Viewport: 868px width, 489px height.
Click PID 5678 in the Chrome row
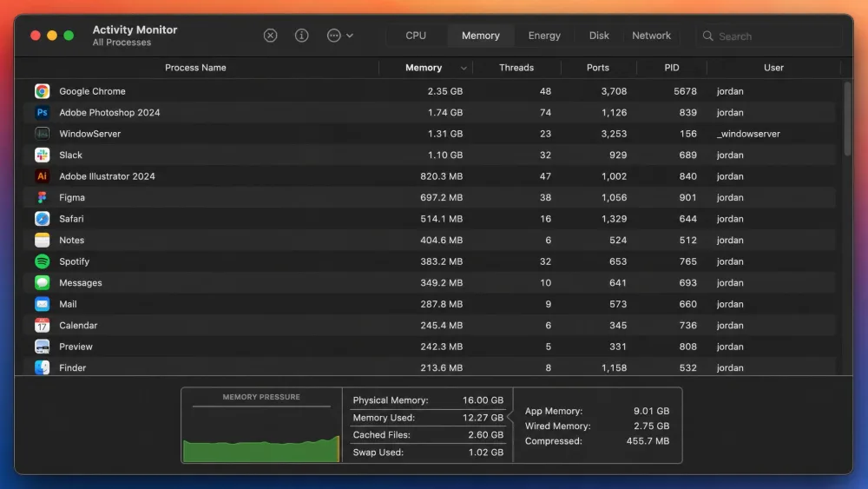[686, 91]
